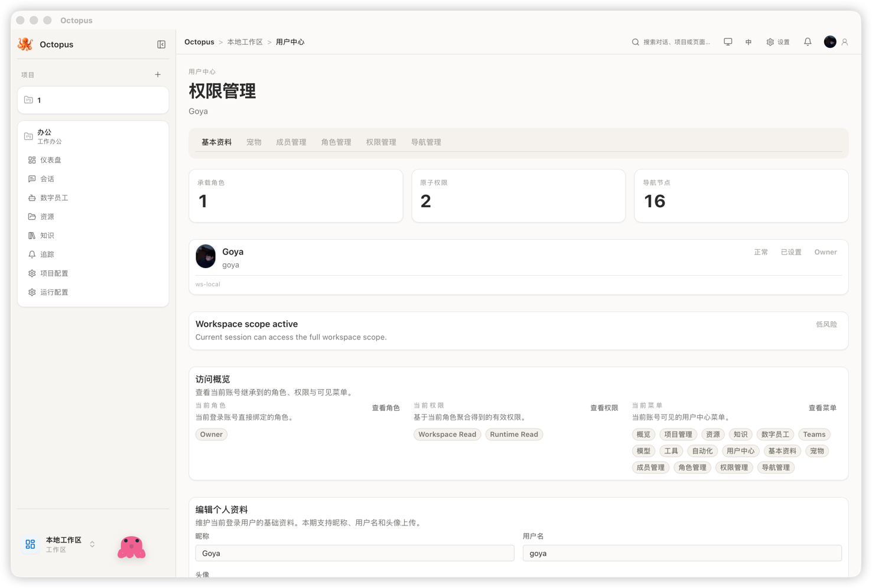Click the Runtime Read permission tag
872x588 pixels.
514,435
